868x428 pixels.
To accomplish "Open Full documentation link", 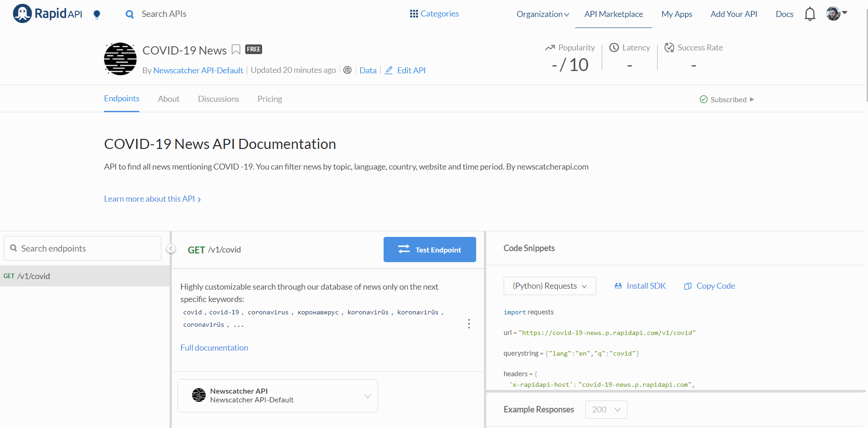I will tap(214, 348).
